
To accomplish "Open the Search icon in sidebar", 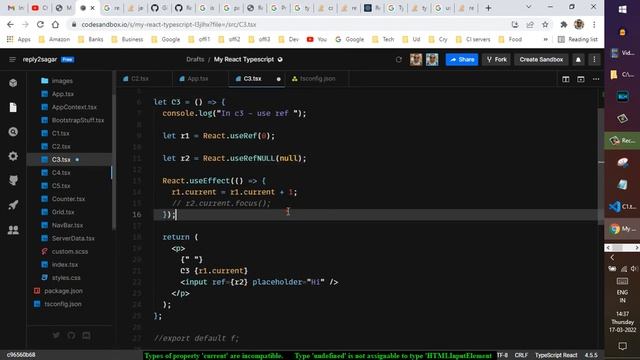I will tap(13, 132).
